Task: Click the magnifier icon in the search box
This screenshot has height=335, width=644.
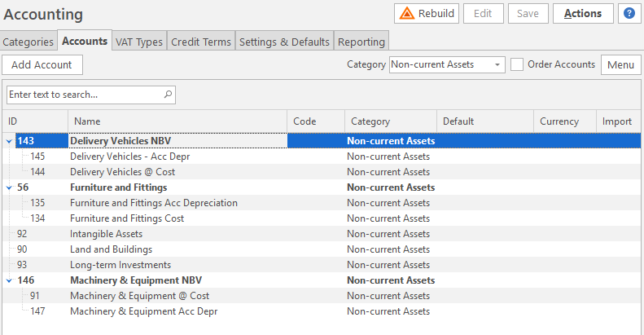Action: [x=168, y=95]
